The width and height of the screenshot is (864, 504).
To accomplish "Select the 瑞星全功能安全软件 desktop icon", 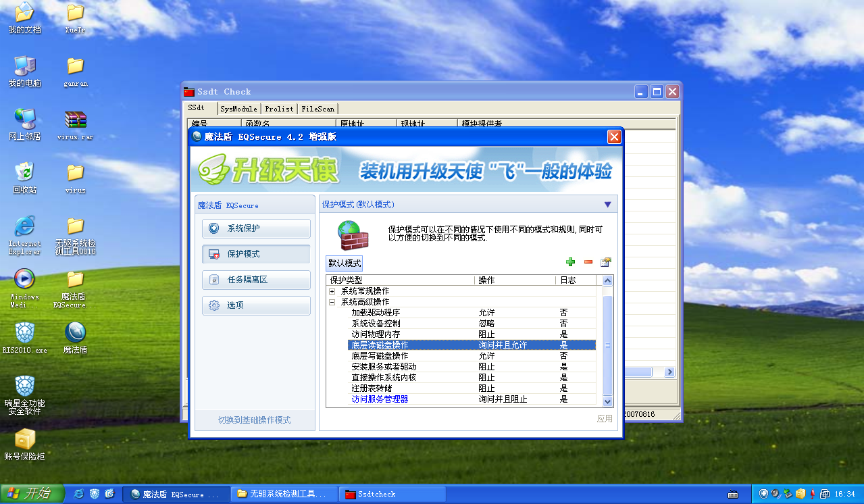I will [24, 395].
